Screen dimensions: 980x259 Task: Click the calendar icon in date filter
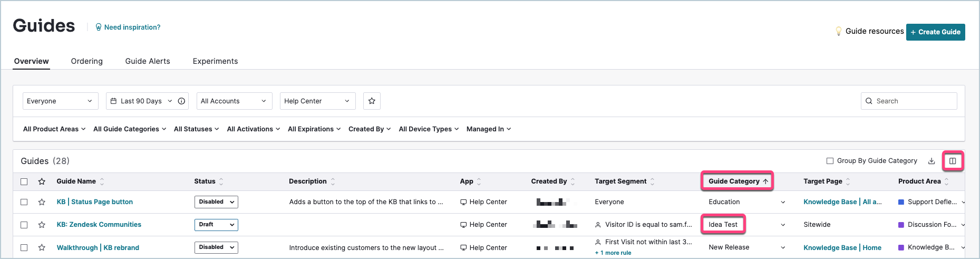pyautogui.click(x=114, y=101)
